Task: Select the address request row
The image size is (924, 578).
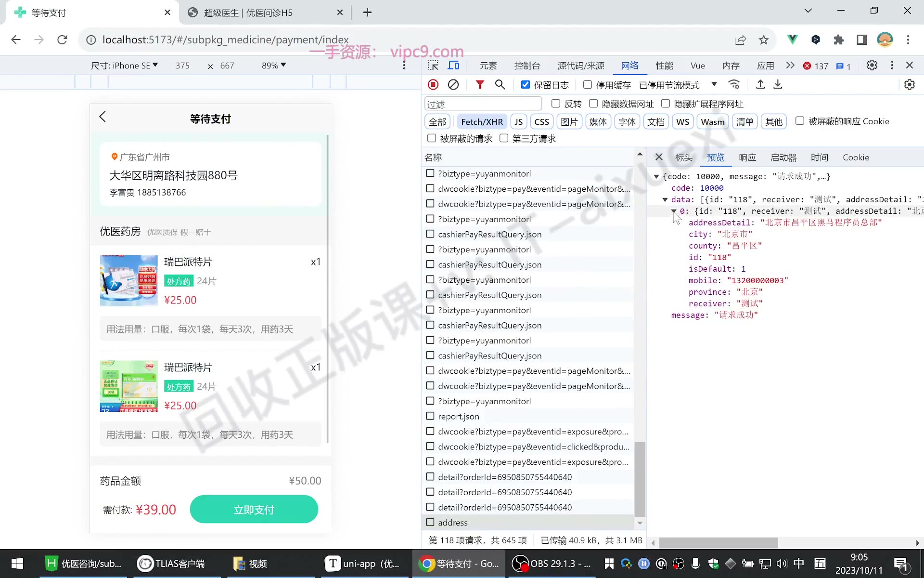Action: 527,523
